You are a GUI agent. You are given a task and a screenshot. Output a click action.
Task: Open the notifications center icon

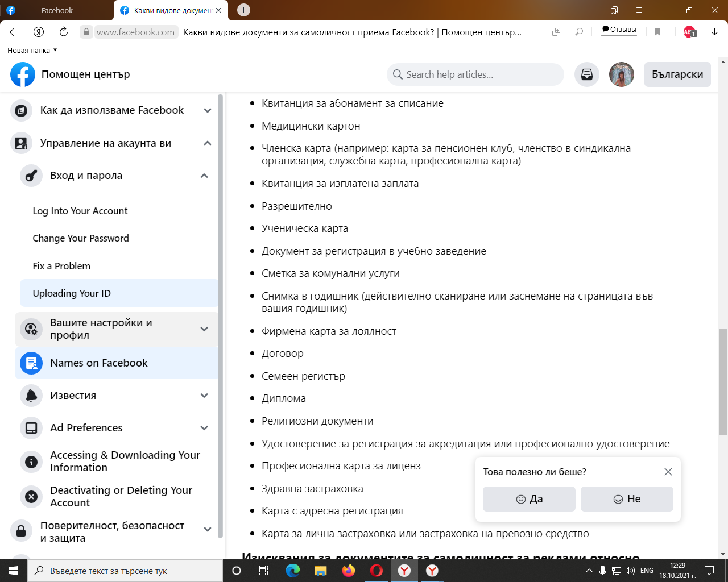709,571
